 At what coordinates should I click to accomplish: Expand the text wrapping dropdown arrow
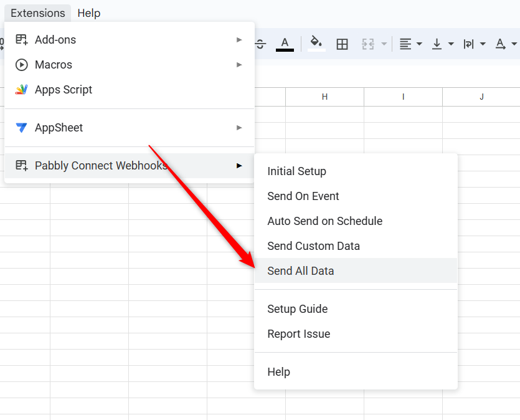tap(483, 44)
